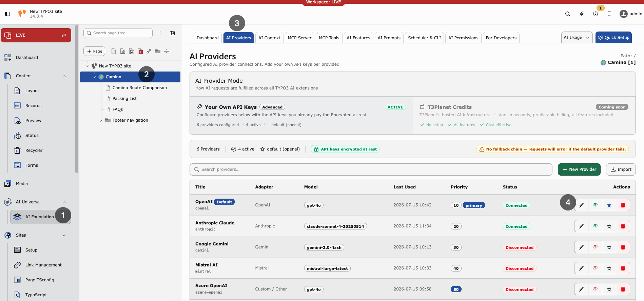Select Camino Route Comparison page
The width and height of the screenshot is (644, 301).
pos(140,88)
